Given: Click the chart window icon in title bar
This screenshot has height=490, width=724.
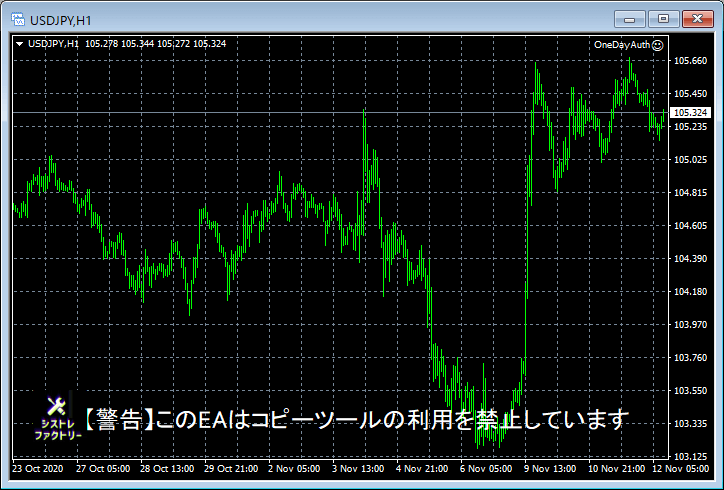Looking at the screenshot, I should coord(18,20).
